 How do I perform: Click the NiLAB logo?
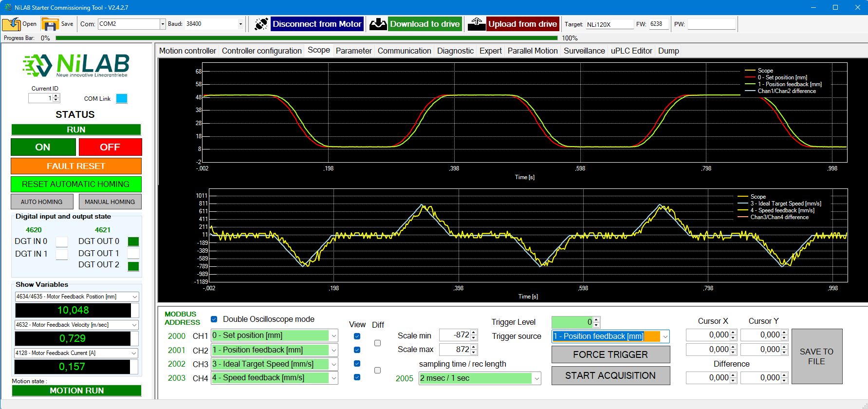[x=76, y=65]
